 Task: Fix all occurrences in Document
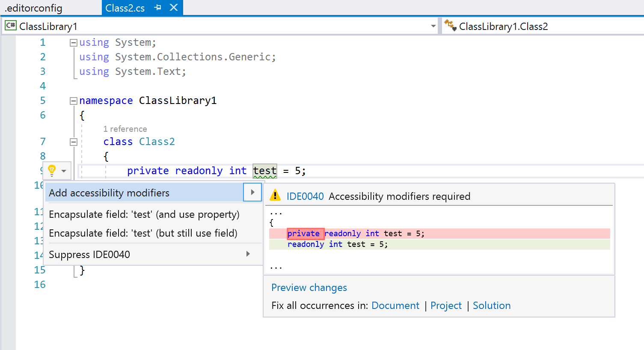pos(395,305)
